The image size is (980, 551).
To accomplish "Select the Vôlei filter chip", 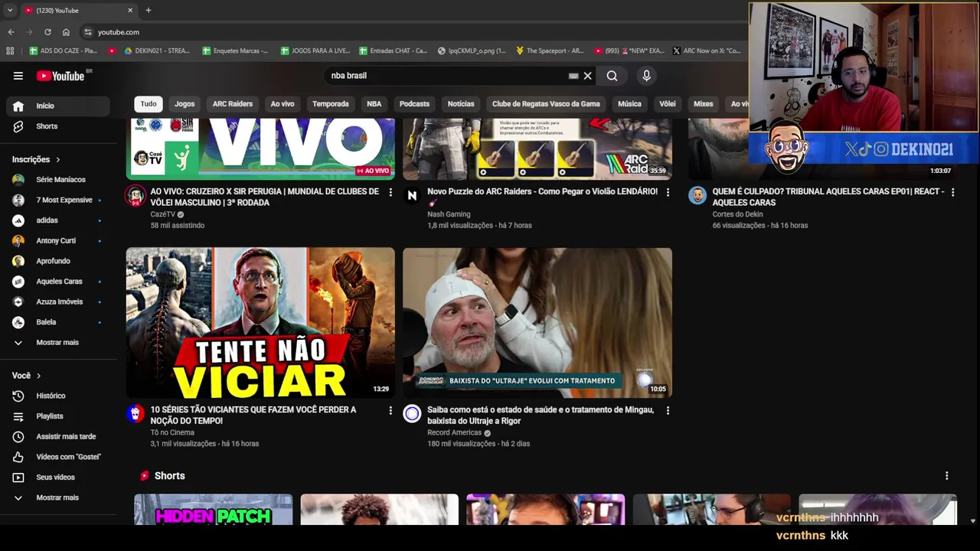I will point(668,104).
